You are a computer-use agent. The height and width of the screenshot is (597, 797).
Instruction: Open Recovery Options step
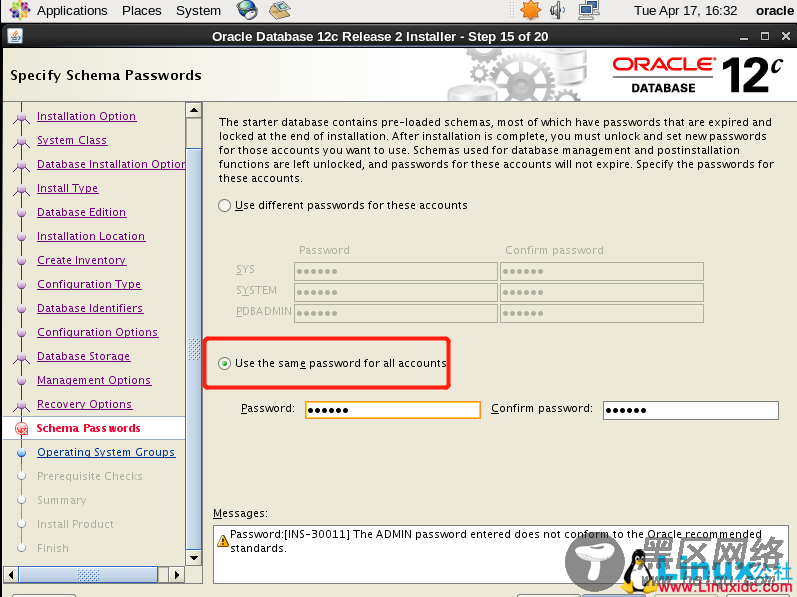tap(84, 404)
